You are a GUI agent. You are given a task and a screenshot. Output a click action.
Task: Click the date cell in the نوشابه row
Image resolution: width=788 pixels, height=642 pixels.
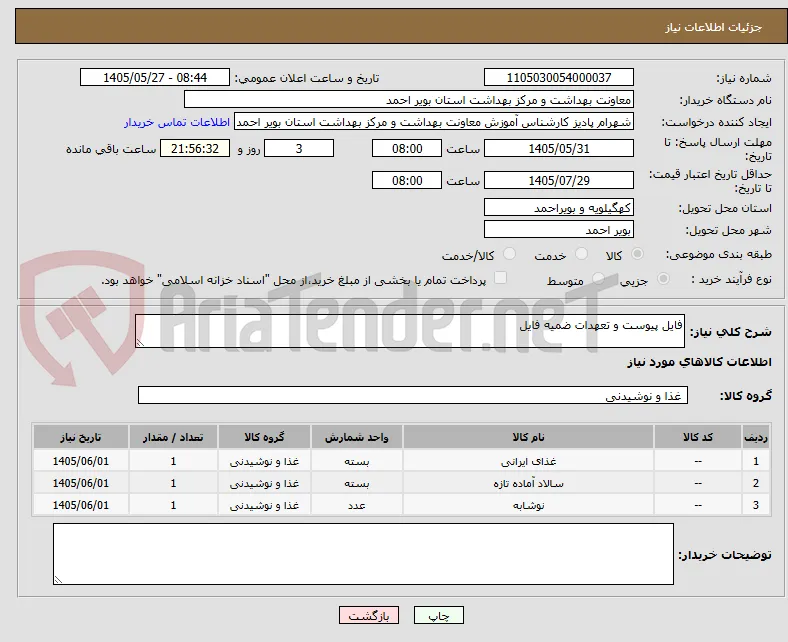pos(80,505)
